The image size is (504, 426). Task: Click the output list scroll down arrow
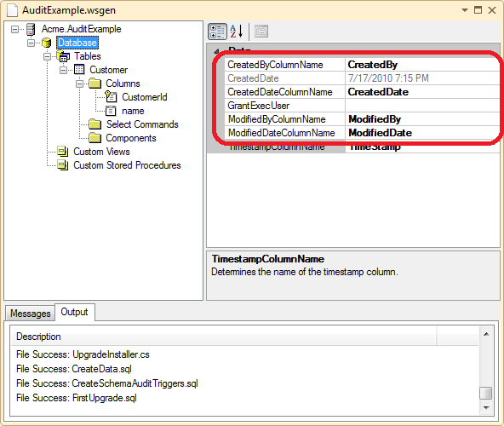[486, 408]
